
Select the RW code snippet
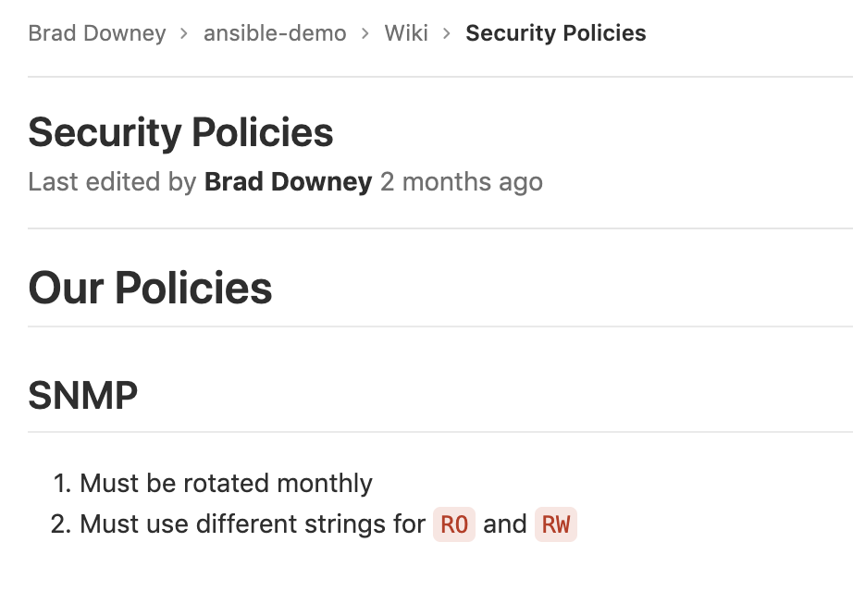(x=555, y=524)
